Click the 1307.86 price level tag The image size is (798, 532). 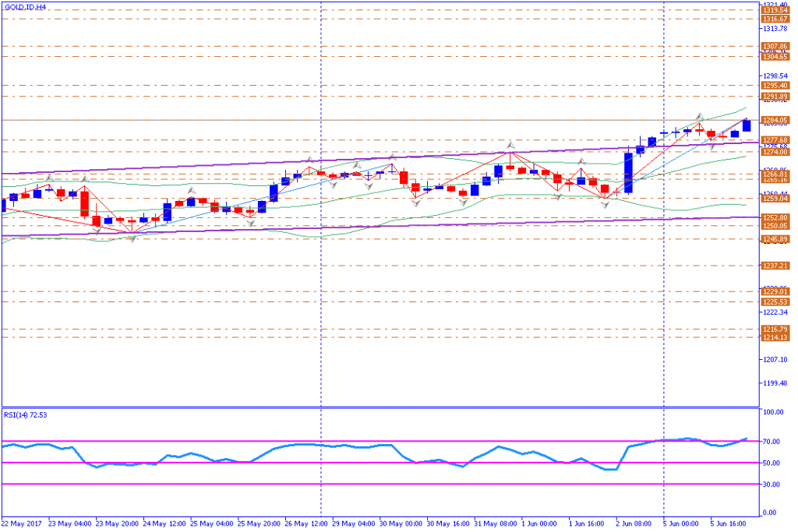[776, 47]
